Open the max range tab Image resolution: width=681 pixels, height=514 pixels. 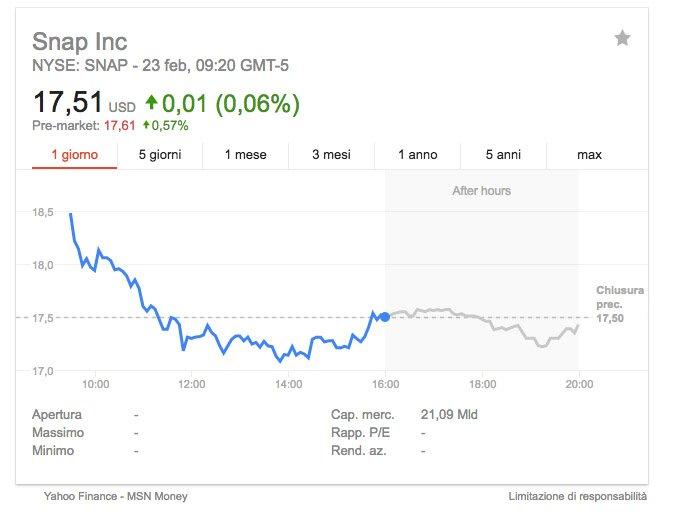(589, 155)
